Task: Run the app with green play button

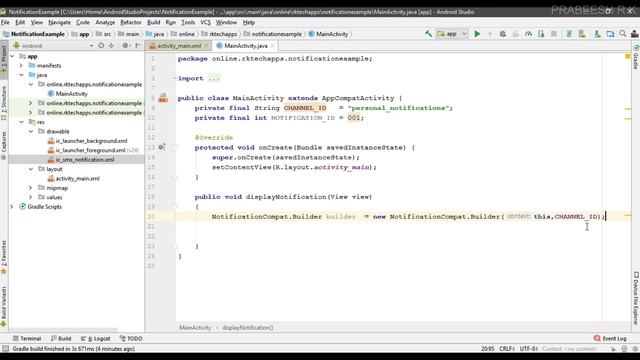Action: 477,34
